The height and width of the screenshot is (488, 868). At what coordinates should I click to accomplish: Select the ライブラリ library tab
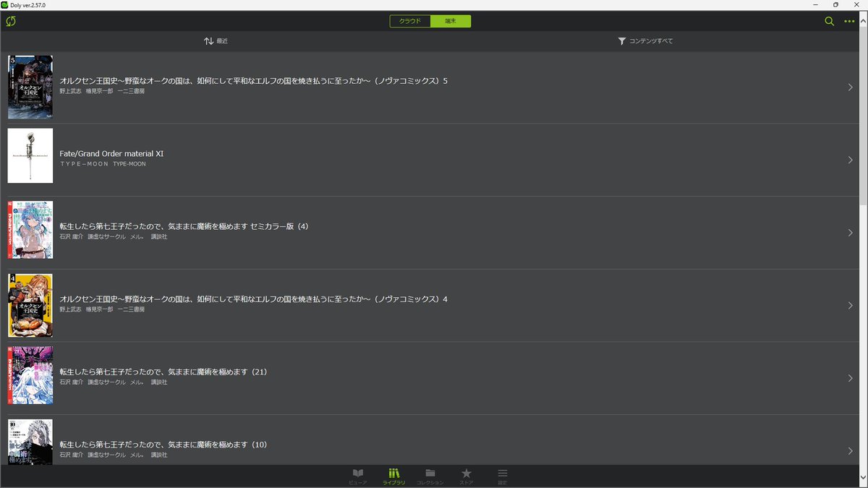[x=394, y=476]
